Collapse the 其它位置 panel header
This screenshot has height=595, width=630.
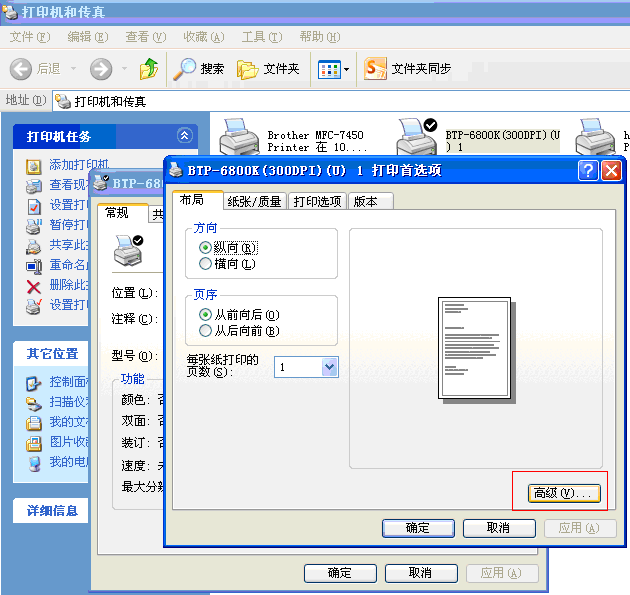tap(51, 354)
